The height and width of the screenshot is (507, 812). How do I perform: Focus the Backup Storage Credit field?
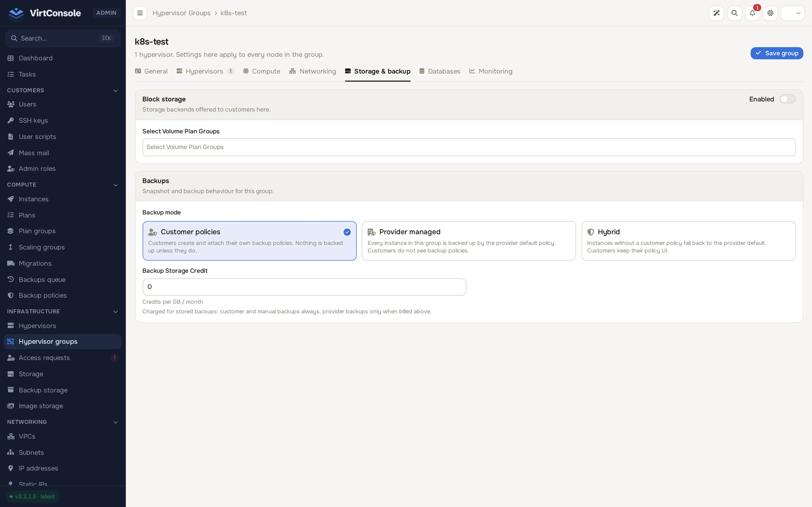click(304, 287)
